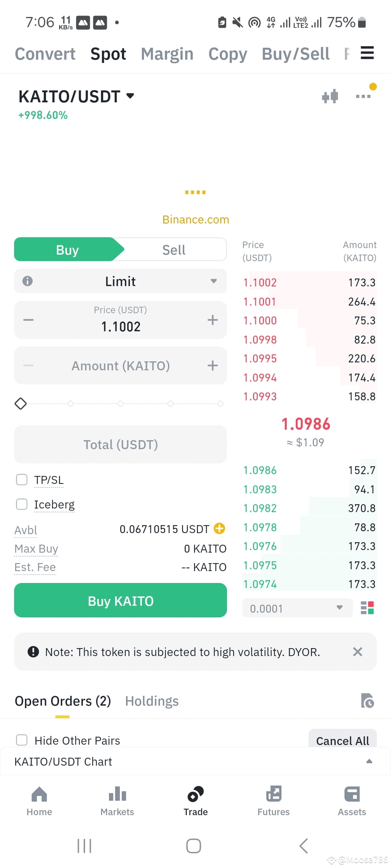Viewport: 391px width, 868px height.
Task: Tap the yellow add funds plus icon
Action: click(x=219, y=529)
